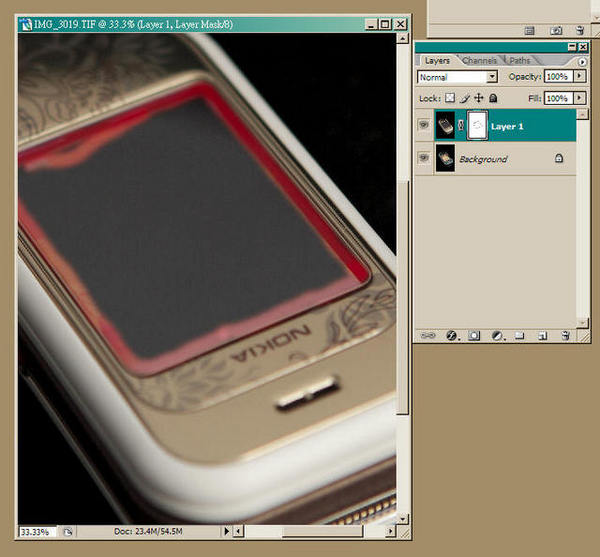Viewport: 600px width, 557px height.
Task: Maximize the IMG_3019.TIF document window
Action: [x=385, y=24]
